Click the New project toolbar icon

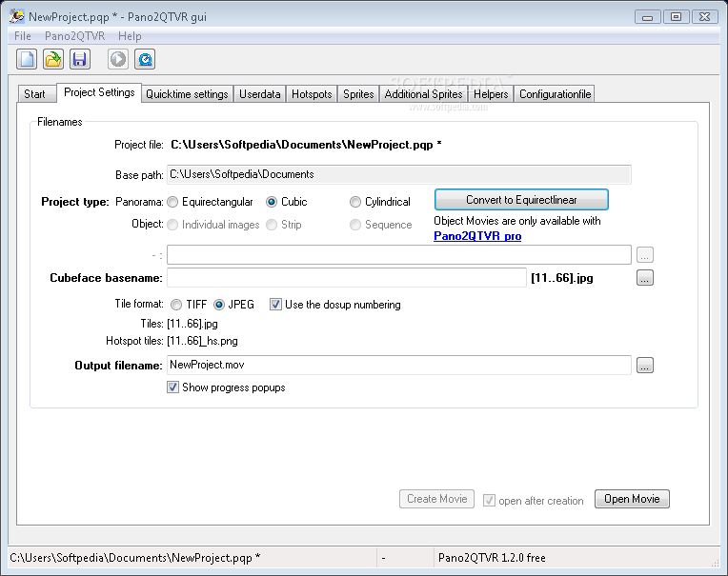27,59
